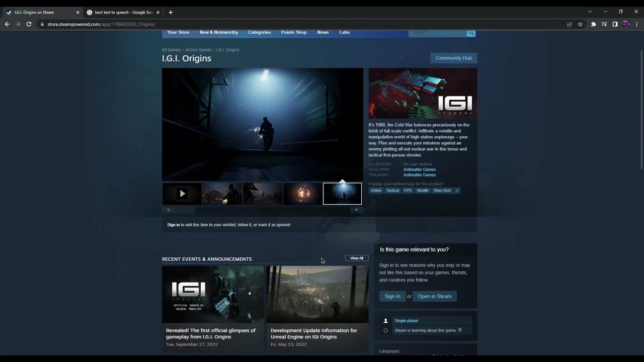
Task: Select the Tactical tag
Action: tap(393, 191)
